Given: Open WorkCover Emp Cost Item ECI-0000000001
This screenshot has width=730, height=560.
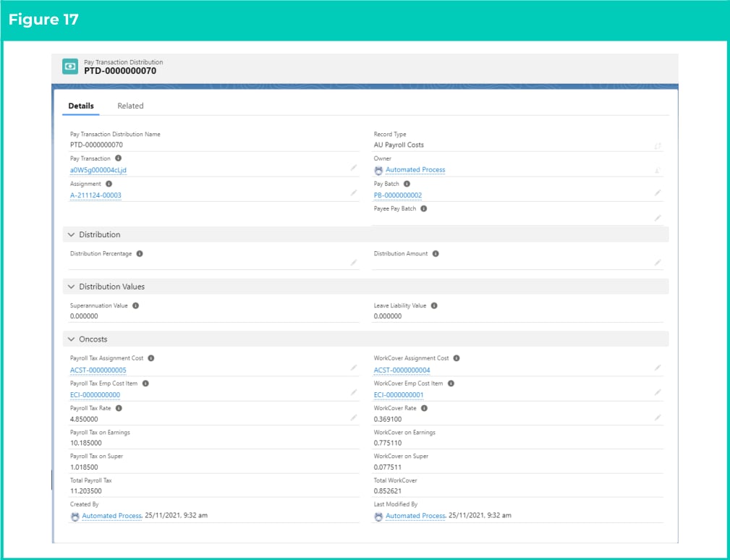Looking at the screenshot, I should pyautogui.click(x=399, y=395).
